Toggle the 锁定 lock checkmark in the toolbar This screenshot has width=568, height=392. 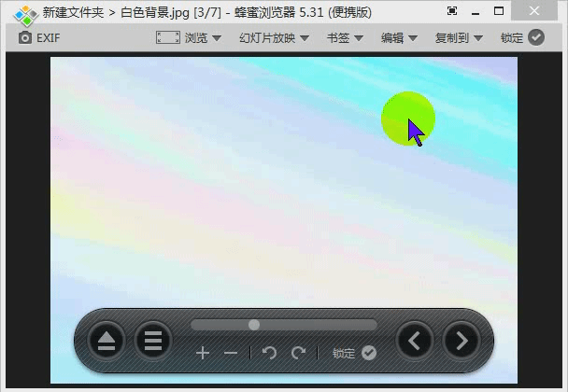tap(536, 37)
